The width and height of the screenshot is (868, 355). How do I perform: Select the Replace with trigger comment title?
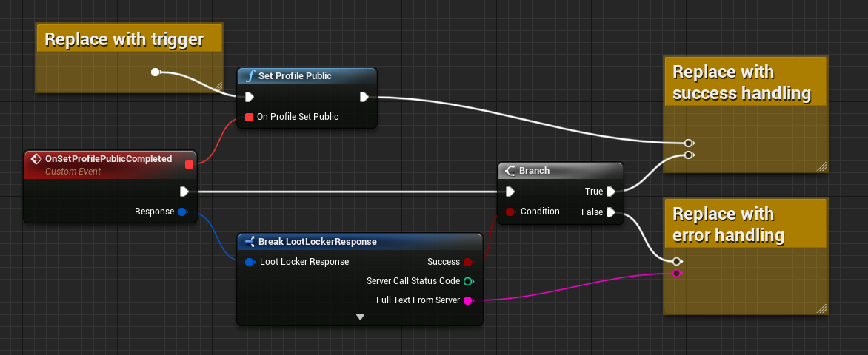(124, 40)
